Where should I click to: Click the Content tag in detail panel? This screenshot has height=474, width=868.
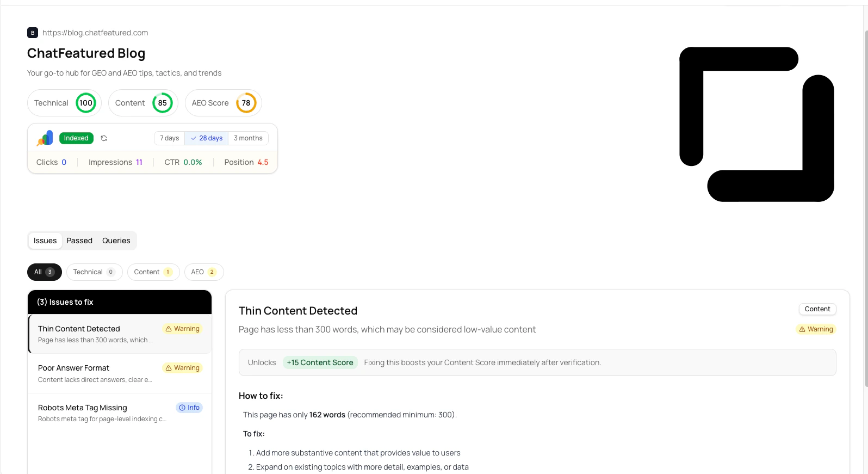click(817, 309)
